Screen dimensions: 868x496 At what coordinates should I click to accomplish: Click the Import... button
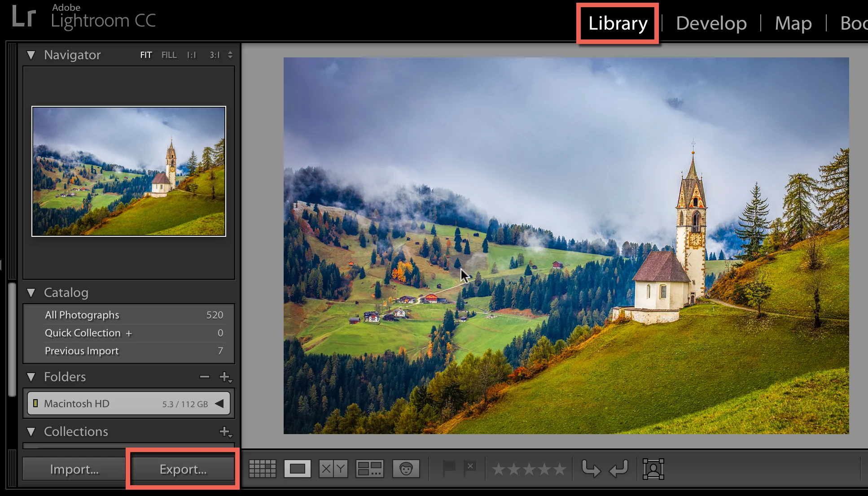tap(74, 469)
